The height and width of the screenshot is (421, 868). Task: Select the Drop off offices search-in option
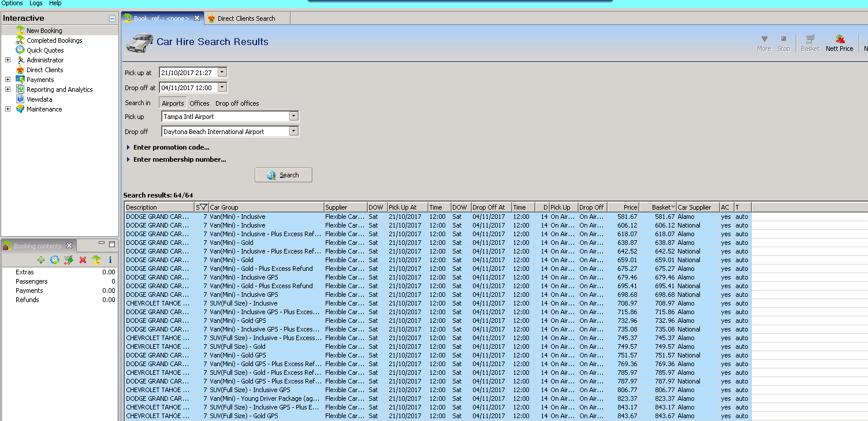click(237, 103)
